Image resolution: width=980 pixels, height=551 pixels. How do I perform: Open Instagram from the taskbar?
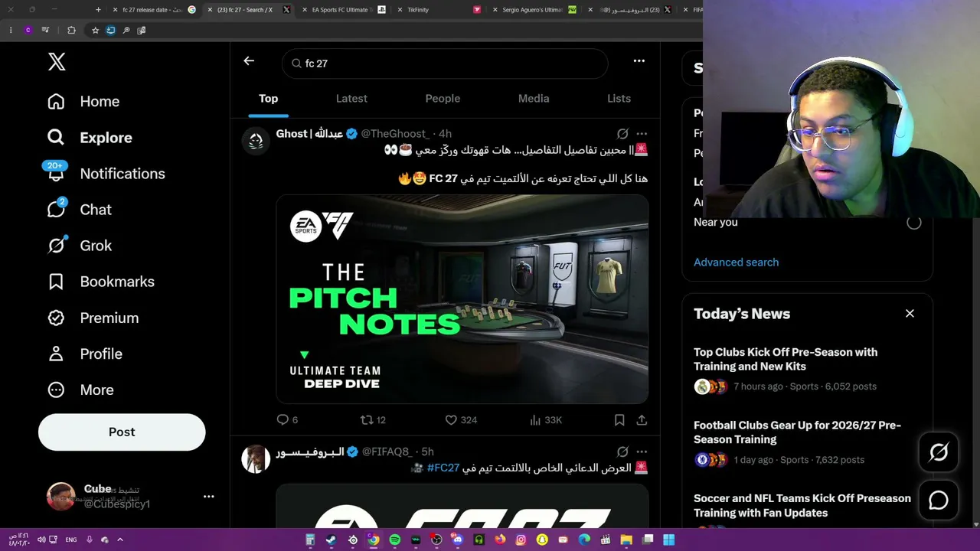[521, 540]
